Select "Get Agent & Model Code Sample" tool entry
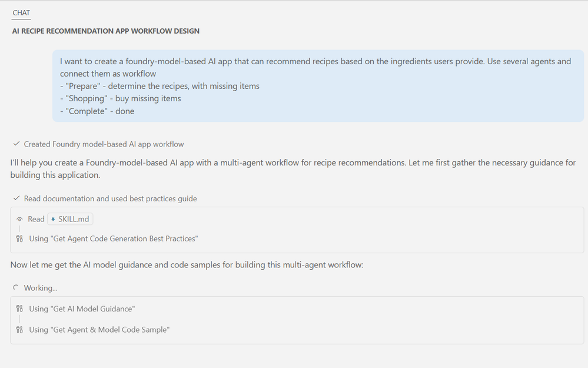 point(99,330)
